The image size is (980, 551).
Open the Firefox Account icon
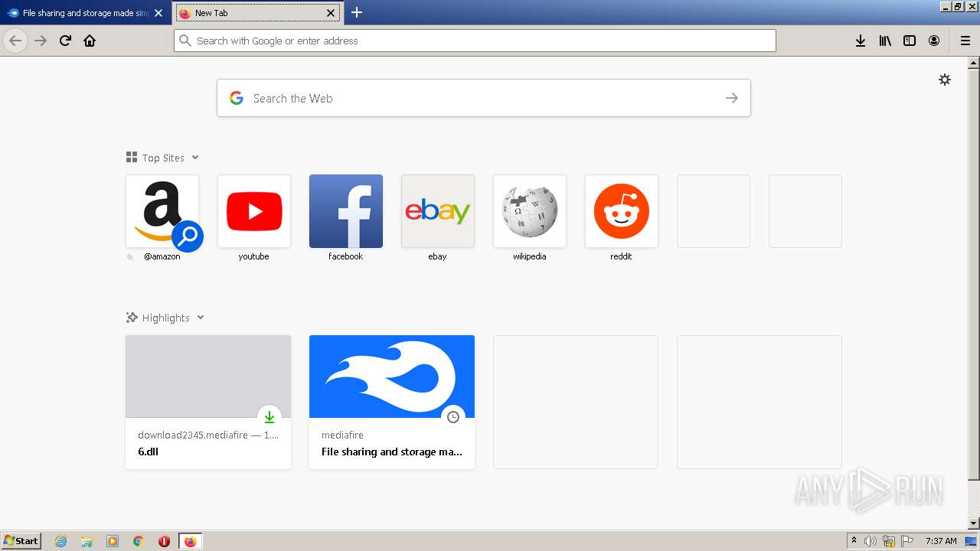934,41
